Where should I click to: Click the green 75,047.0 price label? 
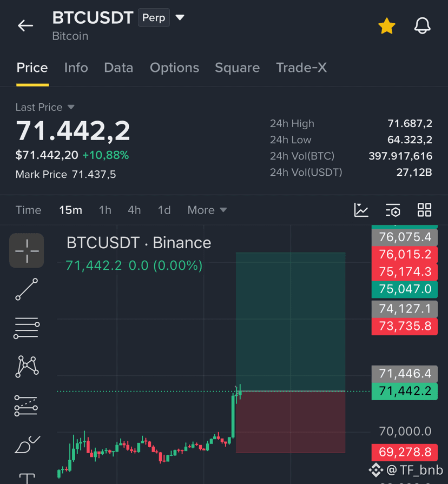(405, 289)
